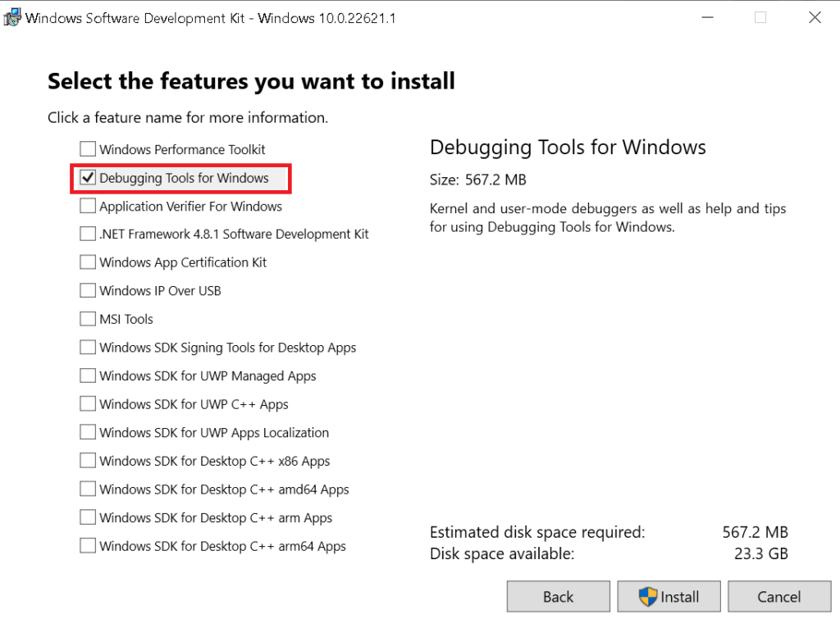Check Windows SDK for Desktop C++ x86 Apps
The image size is (840, 619).
click(88, 461)
